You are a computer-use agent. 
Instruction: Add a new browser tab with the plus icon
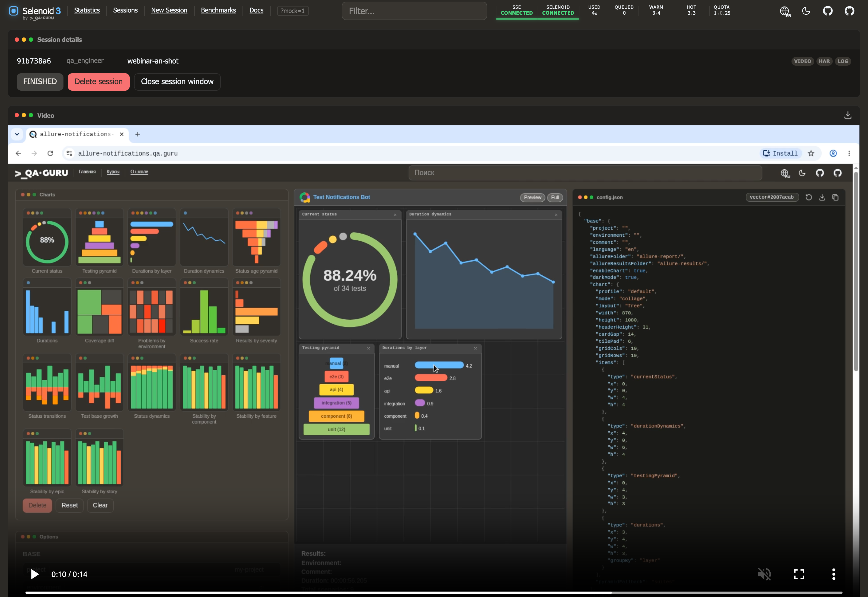click(138, 134)
